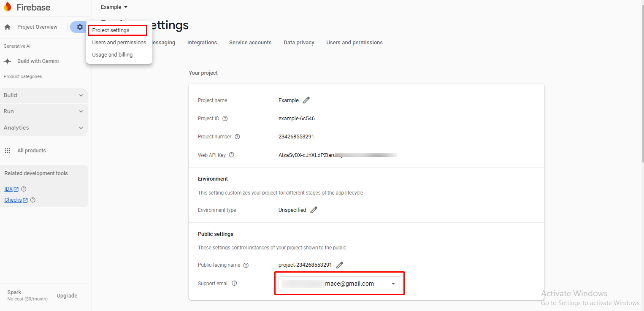
Task: Open Build with Gemini
Action: tap(38, 61)
